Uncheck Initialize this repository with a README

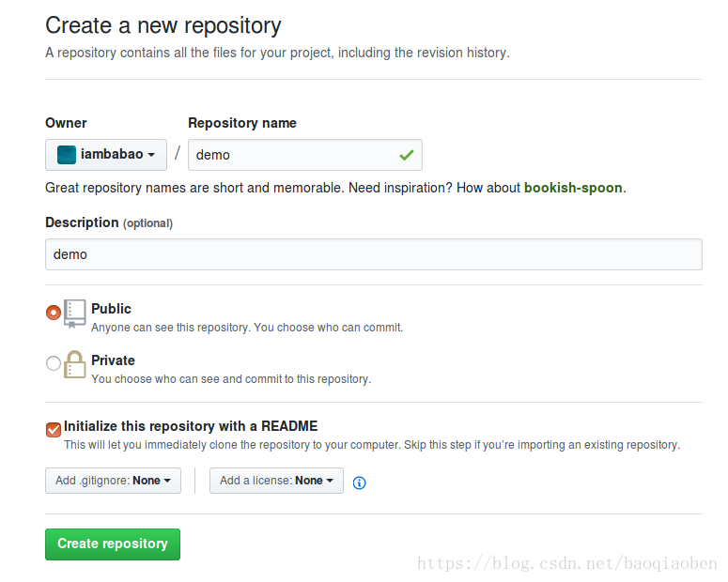(54, 430)
